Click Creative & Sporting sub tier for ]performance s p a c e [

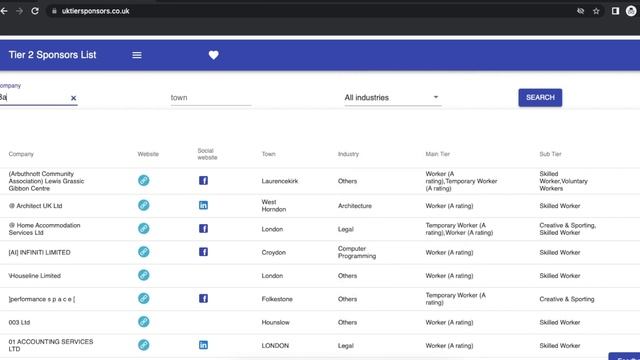coord(567,299)
